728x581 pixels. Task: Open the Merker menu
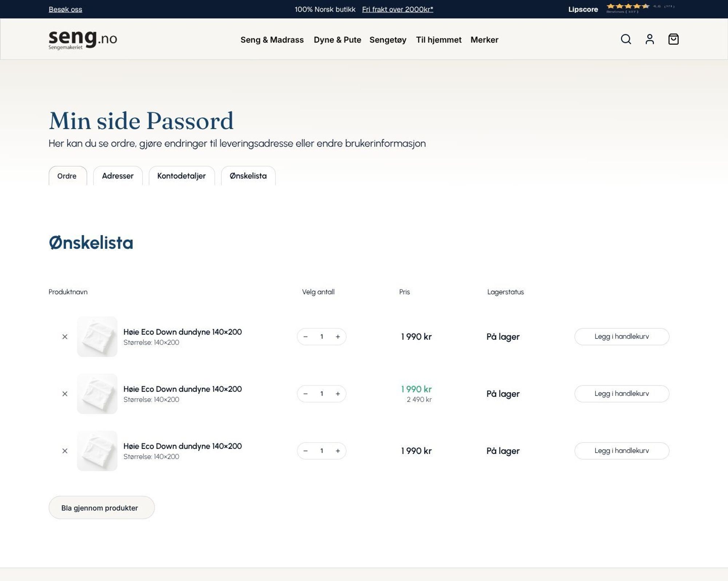coord(484,40)
